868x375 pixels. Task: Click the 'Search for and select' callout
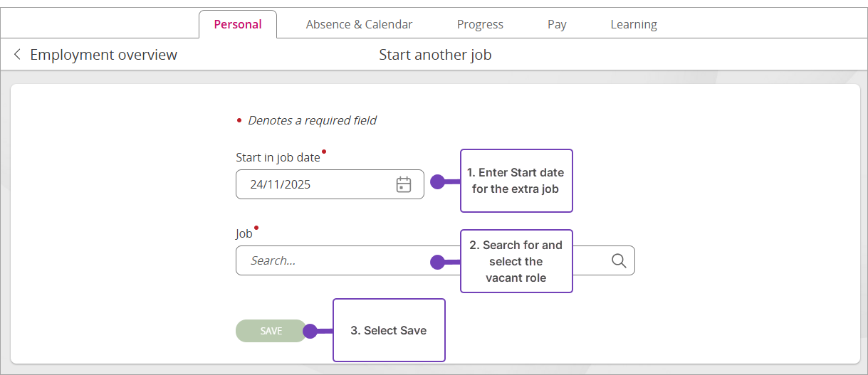(516, 261)
